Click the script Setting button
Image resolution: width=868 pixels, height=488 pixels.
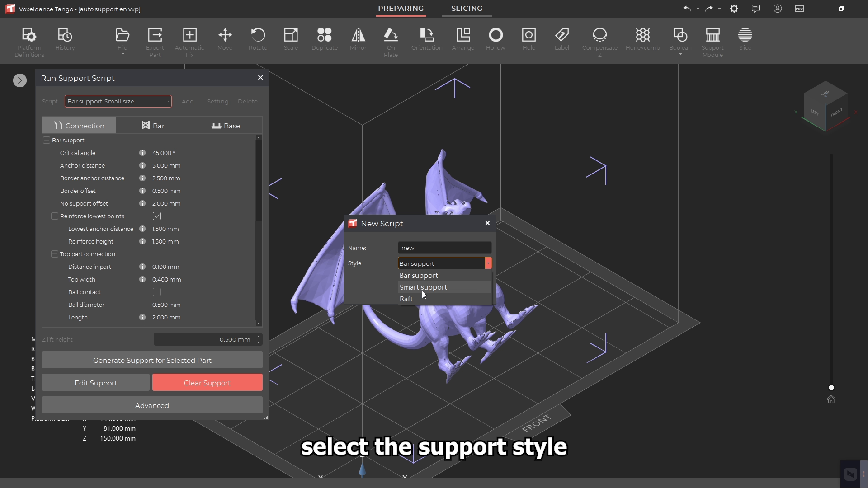coord(217,102)
